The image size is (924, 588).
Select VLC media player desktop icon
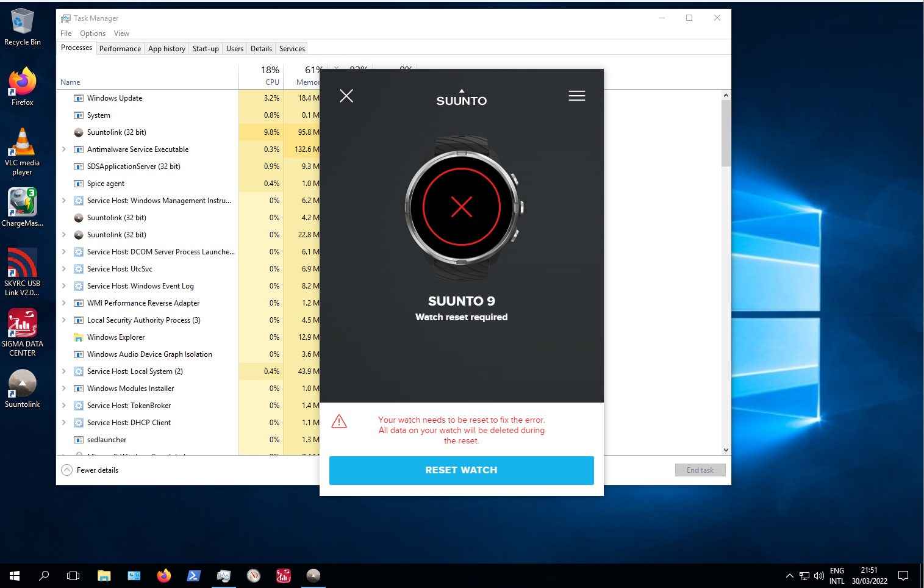(x=23, y=152)
